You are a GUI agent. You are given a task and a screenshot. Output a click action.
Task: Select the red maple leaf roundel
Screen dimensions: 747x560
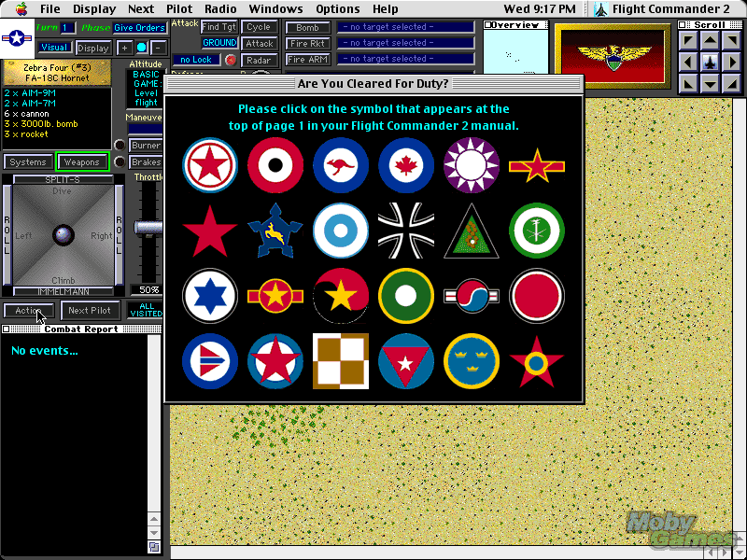406,165
